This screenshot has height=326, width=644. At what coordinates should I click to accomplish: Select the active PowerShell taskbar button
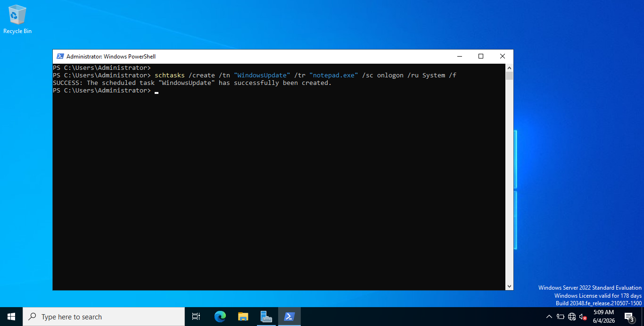tap(289, 317)
